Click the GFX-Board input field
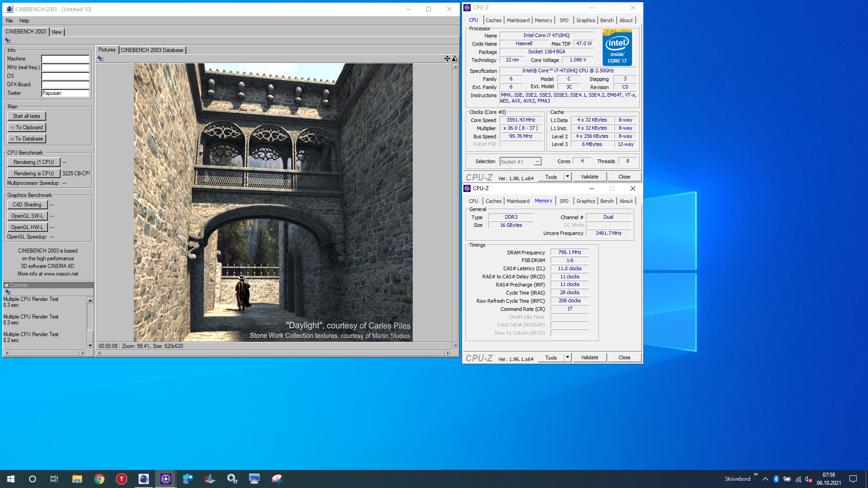This screenshot has height=488, width=868. [x=66, y=84]
